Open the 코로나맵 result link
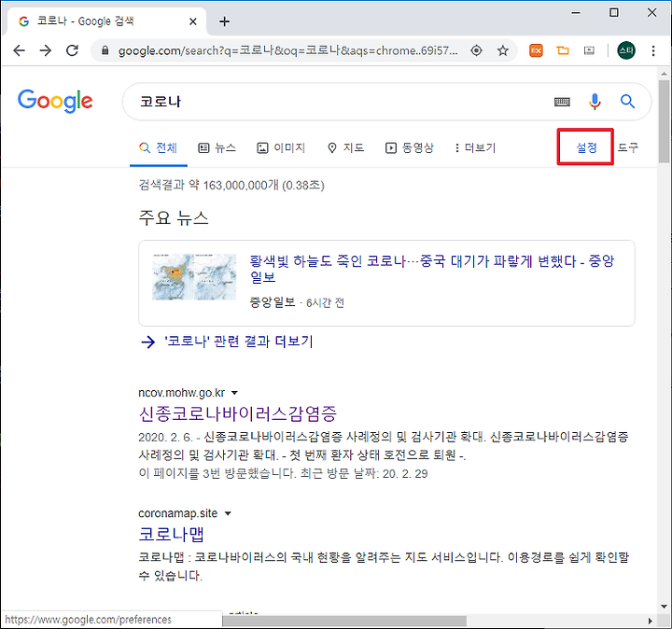This screenshot has height=629, width=672. 171,535
